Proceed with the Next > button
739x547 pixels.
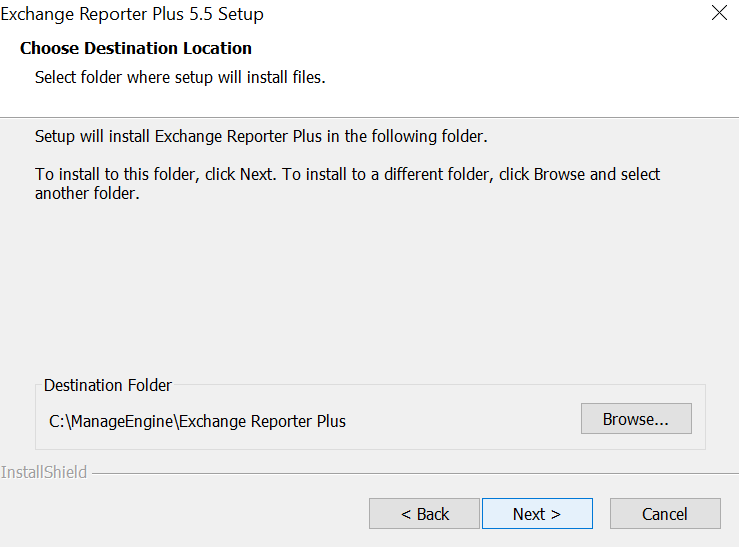click(x=537, y=514)
